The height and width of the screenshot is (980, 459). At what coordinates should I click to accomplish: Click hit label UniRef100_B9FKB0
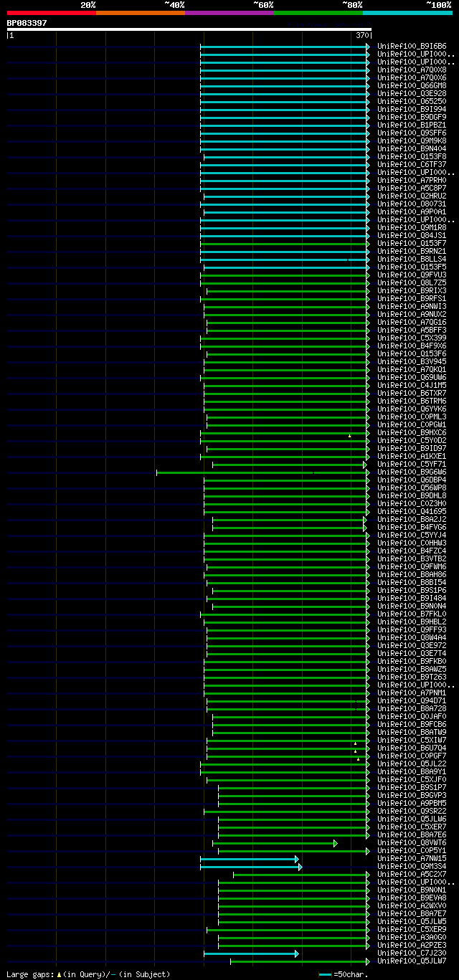[x=412, y=662]
